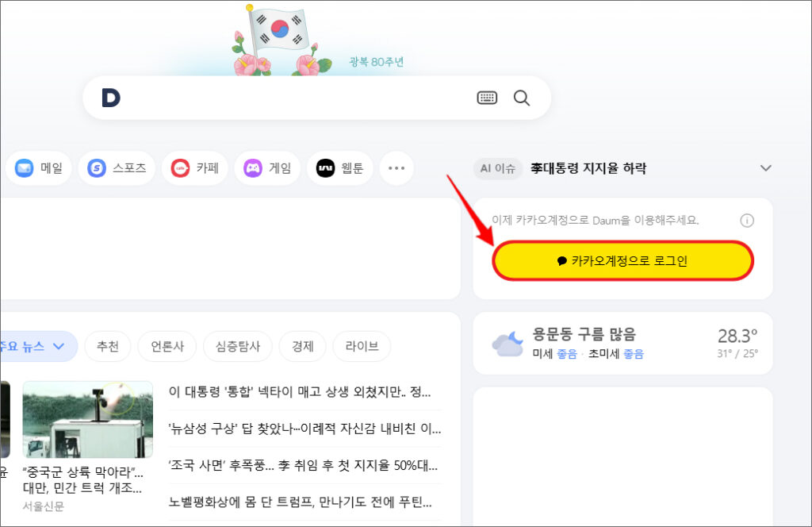Open the 李대통령 지지율 하락 issue

click(x=588, y=168)
